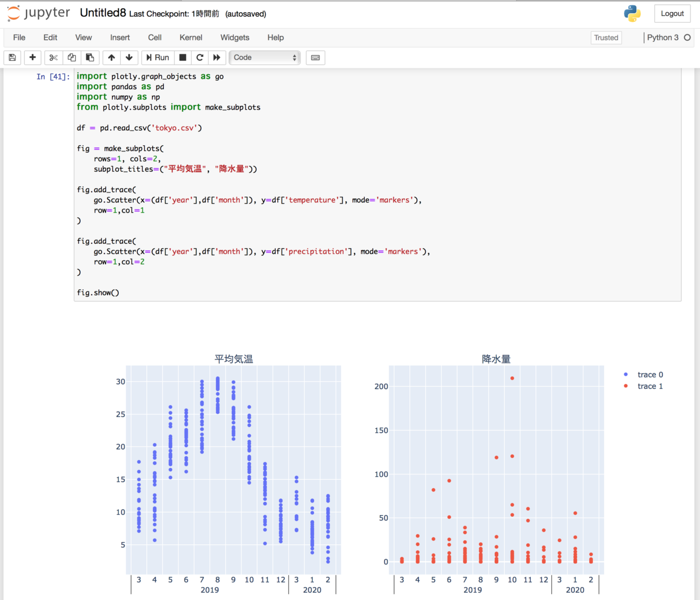This screenshot has width=700, height=600.
Task: Click the Logout button
Action: point(672,13)
